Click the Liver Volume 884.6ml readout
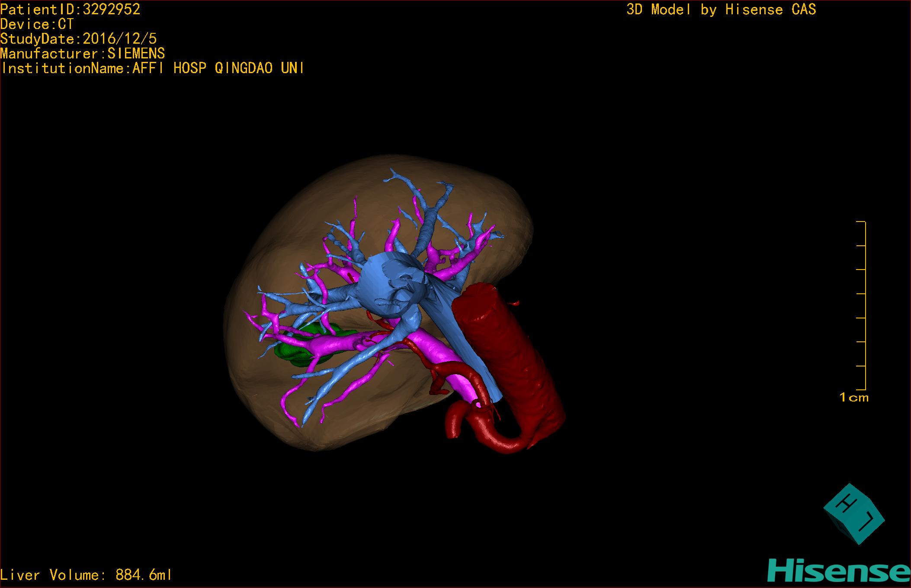This screenshot has width=911, height=588. [x=86, y=575]
